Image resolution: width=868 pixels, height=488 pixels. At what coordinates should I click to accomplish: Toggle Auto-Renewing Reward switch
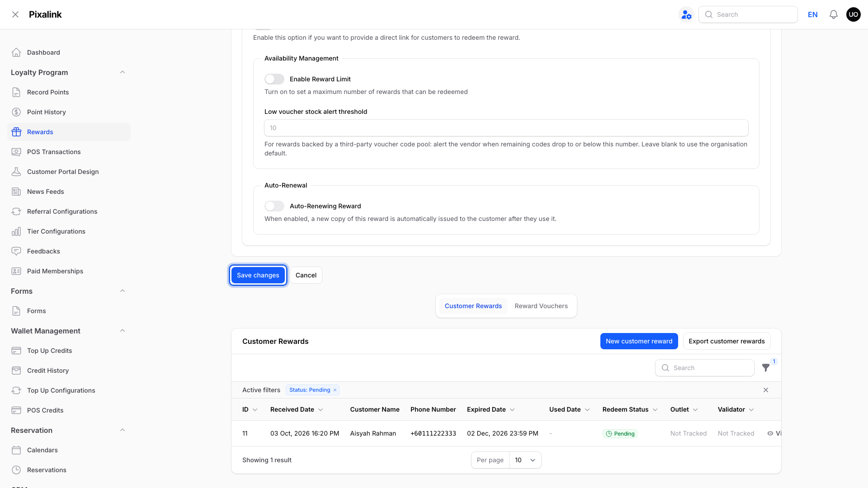pyautogui.click(x=274, y=206)
